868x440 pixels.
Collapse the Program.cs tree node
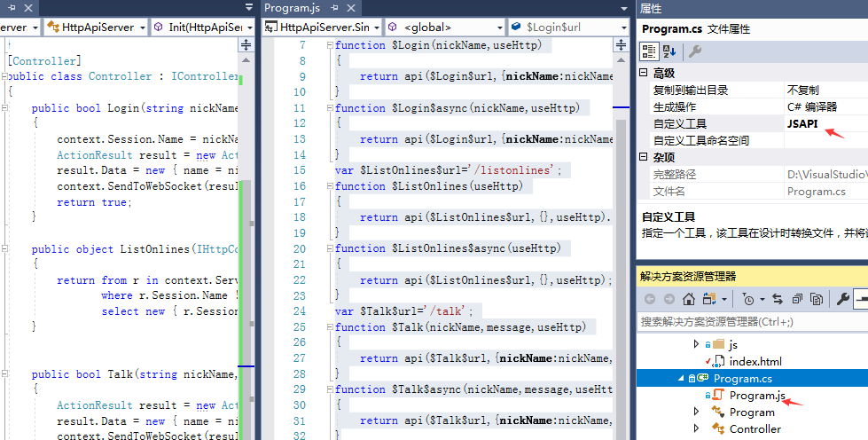[681, 379]
